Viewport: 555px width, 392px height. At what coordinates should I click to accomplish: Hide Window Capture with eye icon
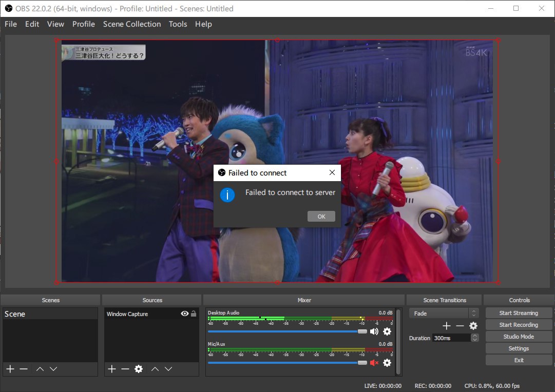tap(185, 313)
